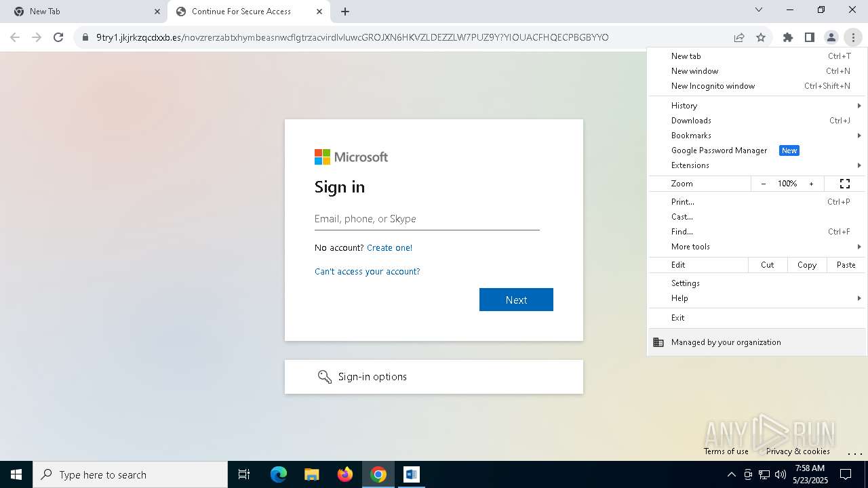Image resolution: width=868 pixels, height=488 pixels.
Task: Click Cut in the Edit row
Action: point(768,265)
